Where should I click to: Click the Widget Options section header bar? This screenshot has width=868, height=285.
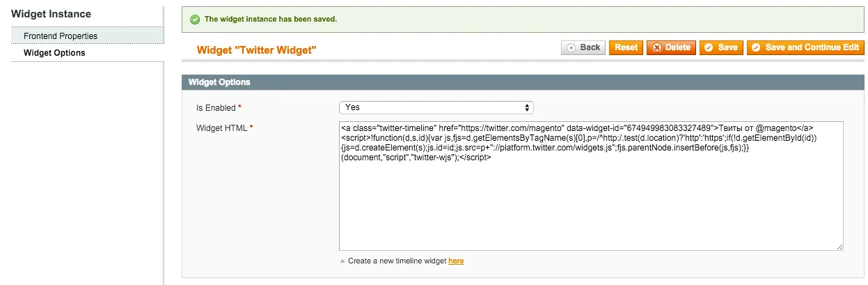pos(522,82)
